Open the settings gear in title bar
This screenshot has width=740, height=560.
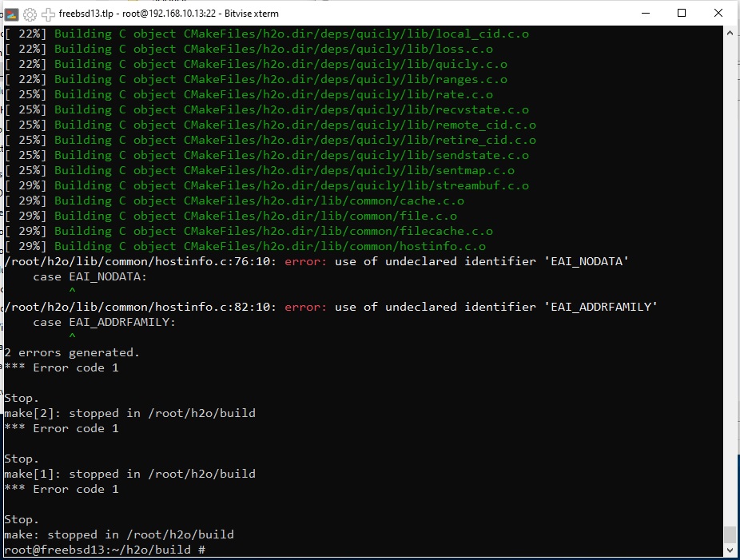30,14
